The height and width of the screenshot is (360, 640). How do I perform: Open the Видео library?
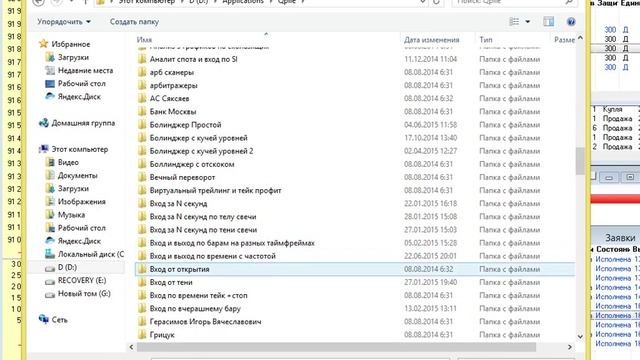(68, 162)
